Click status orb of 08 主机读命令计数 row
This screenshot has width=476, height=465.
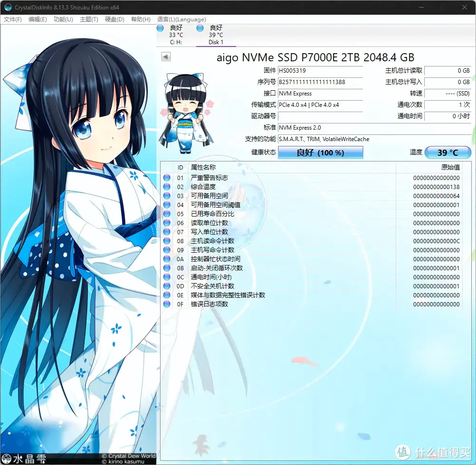tap(167, 241)
